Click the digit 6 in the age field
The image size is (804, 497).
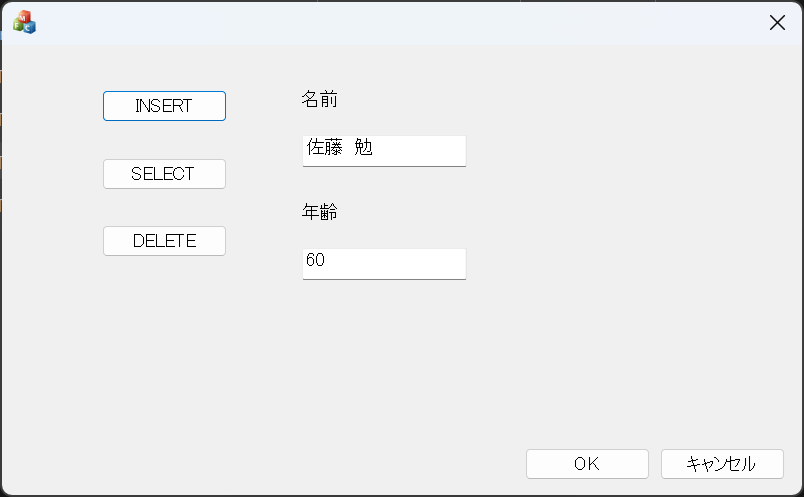tap(311, 261)
